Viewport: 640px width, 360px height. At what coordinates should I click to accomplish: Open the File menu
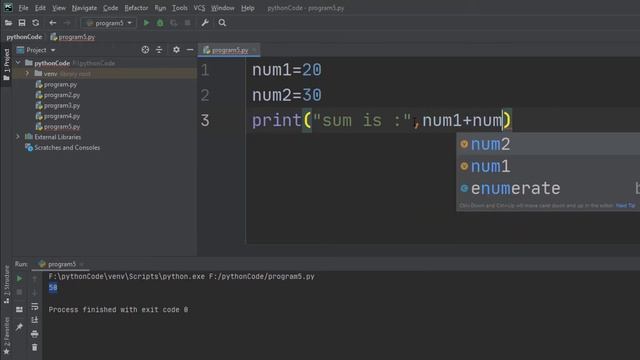[23, 8]
